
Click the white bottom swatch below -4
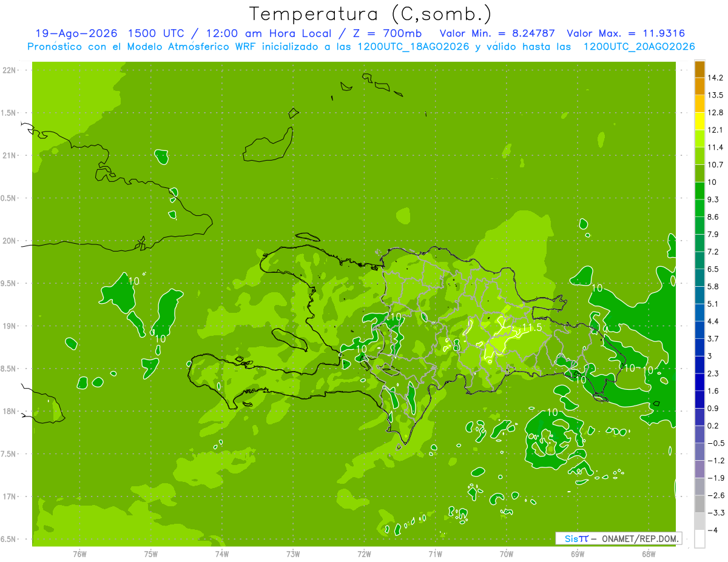[699, 539]
